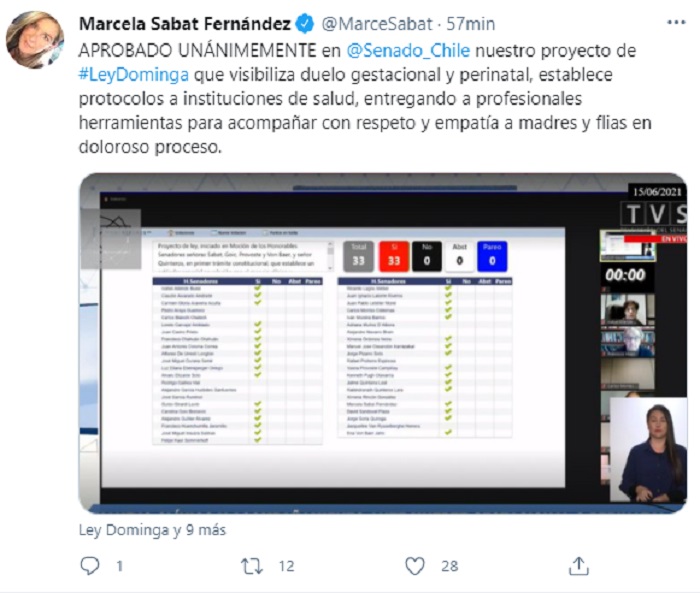
Task: Retweet using the arrows icon
Action: 252,566
